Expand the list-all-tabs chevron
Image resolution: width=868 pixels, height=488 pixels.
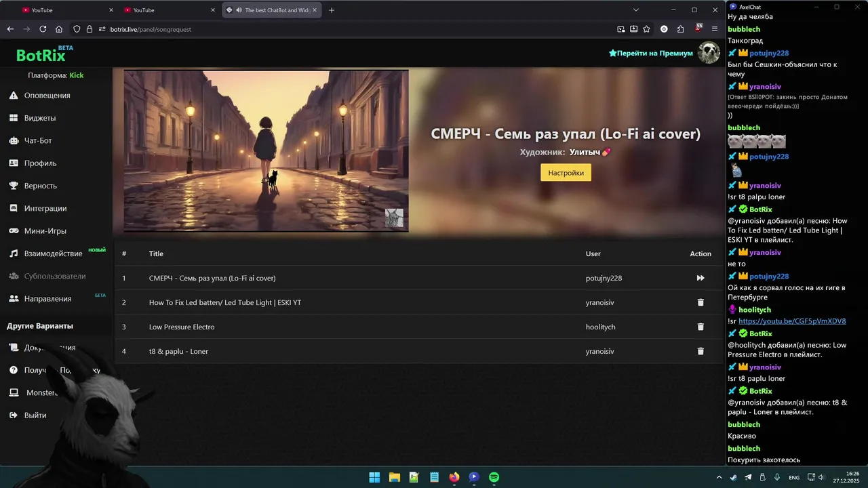point(636,10)
